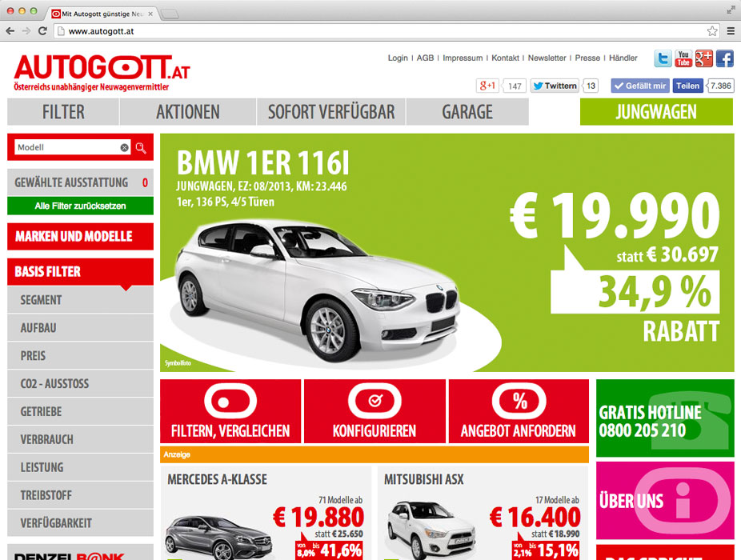Follow the Impressum link

(x=463, y=58)
